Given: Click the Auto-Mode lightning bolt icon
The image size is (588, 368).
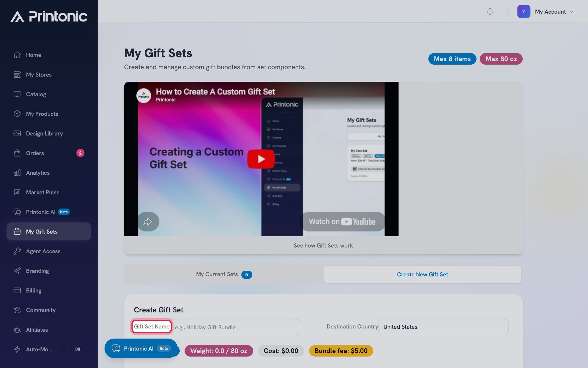Looking at the screenshot, I should [x=17, y=349].
